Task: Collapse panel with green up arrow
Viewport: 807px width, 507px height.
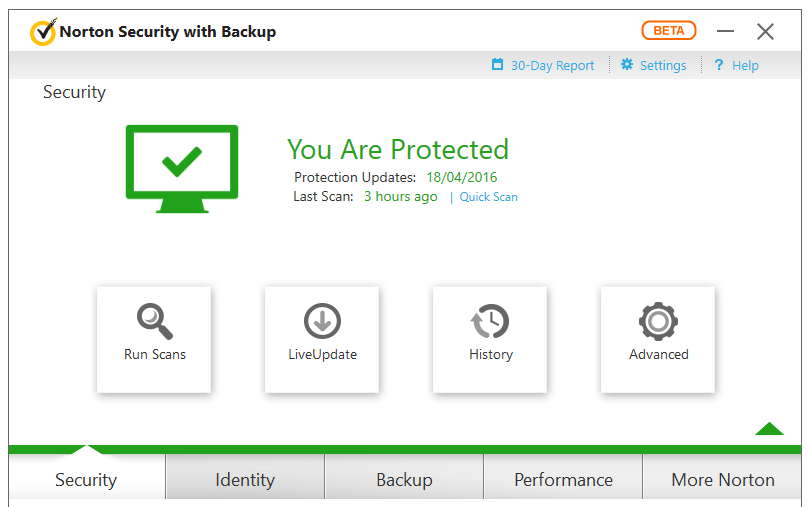Action: click(769, 428)
